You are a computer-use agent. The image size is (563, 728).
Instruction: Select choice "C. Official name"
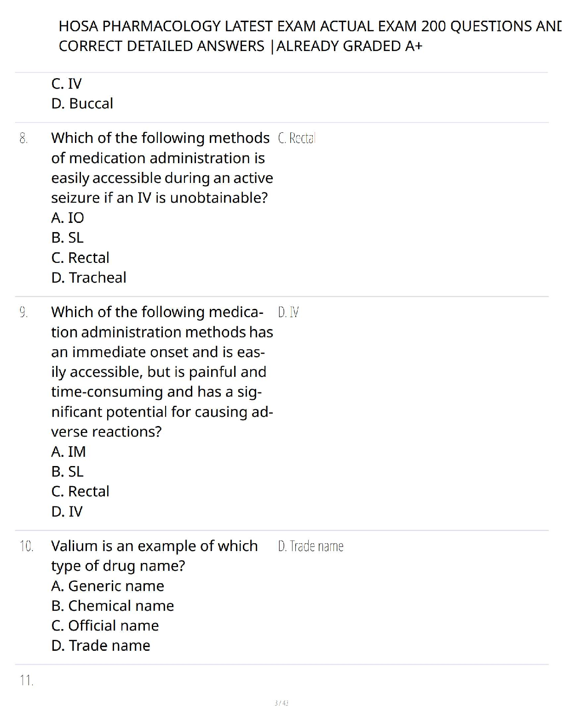(105, 626)
